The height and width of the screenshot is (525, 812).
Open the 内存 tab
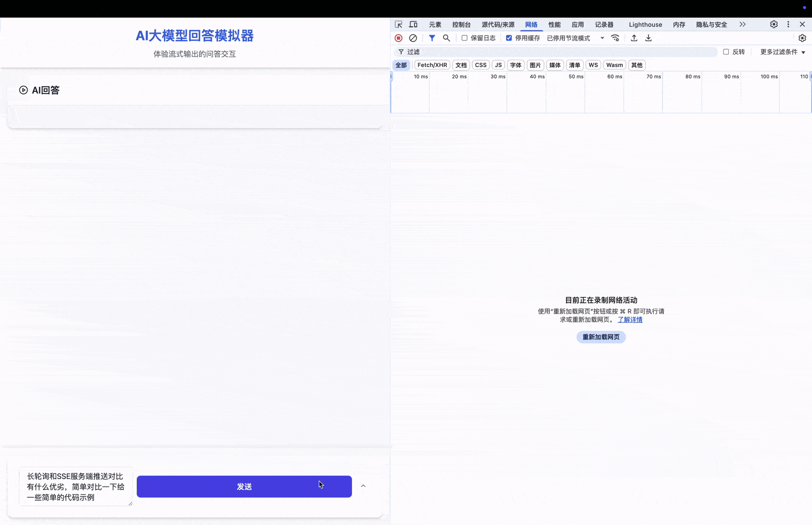pyautogui.click(x=679, y=24)
